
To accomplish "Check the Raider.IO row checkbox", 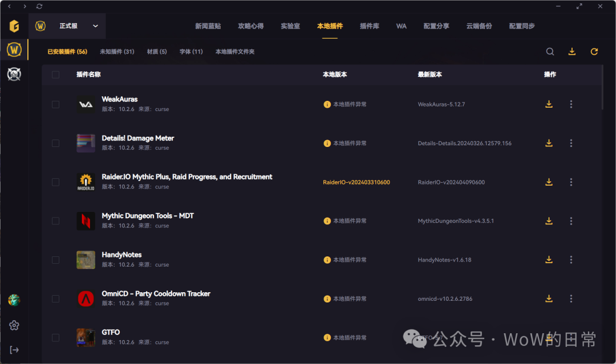I will (56, 182).
